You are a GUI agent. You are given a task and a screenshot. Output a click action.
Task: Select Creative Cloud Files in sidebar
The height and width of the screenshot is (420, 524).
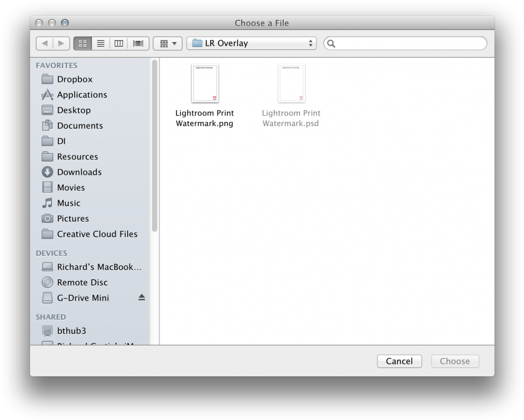(x=97, y=234)
